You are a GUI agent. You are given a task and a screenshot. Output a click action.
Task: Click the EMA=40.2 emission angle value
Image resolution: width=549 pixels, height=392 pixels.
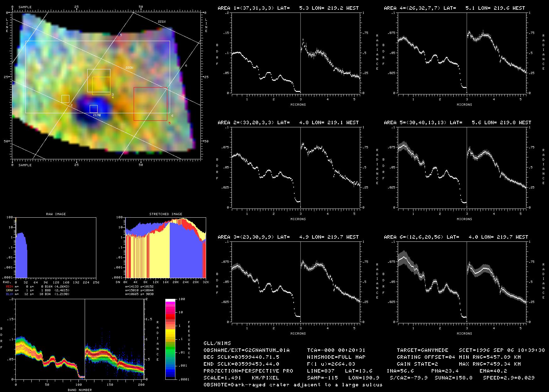pyautogui.click(x=493, y=371)
